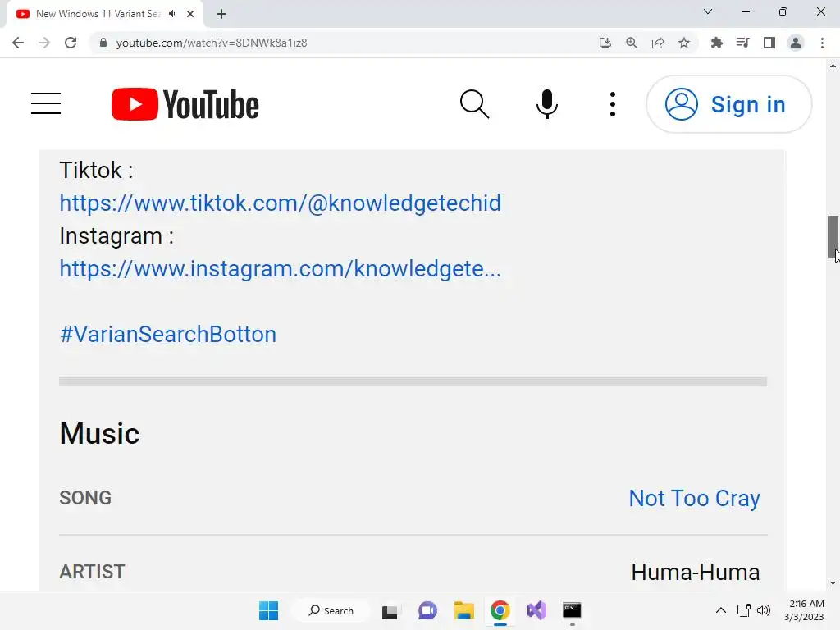
Task: Open the TikTok knowledgetechid link
Action: 281,203
